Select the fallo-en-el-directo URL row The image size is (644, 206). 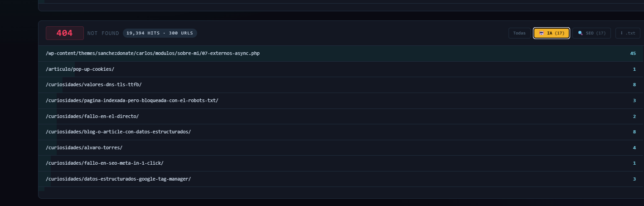pos(92,116)
